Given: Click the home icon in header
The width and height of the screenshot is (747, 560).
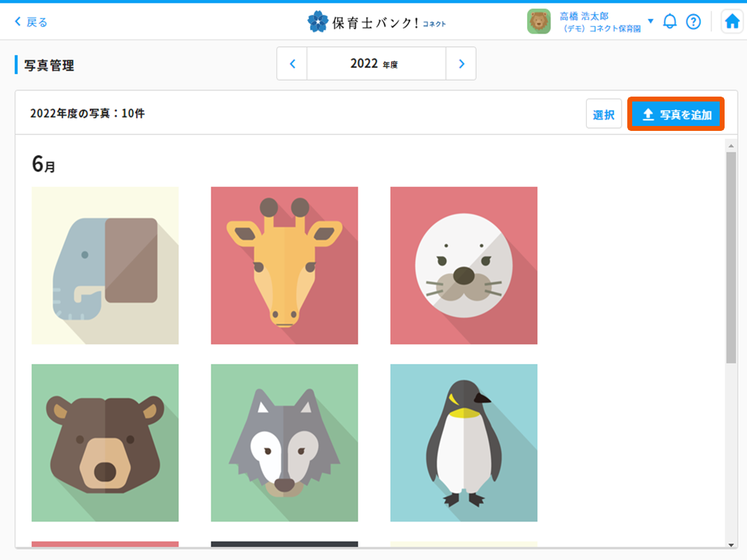Looking at the screenshot, I should (732, 22).
